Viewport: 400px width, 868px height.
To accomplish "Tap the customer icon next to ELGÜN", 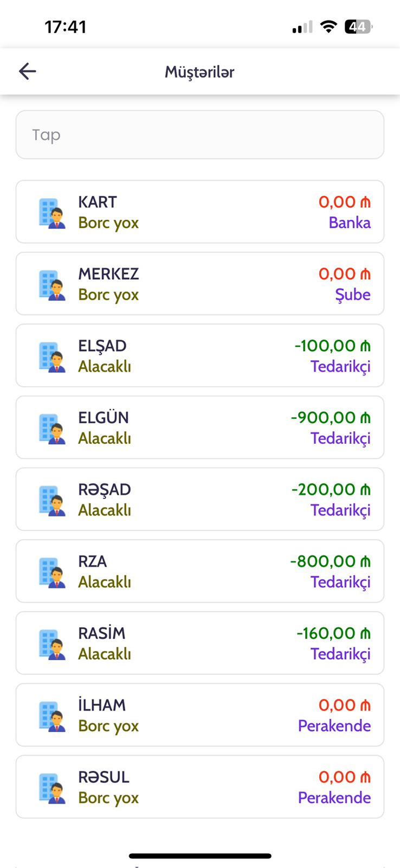I will (x=52, y=428).
